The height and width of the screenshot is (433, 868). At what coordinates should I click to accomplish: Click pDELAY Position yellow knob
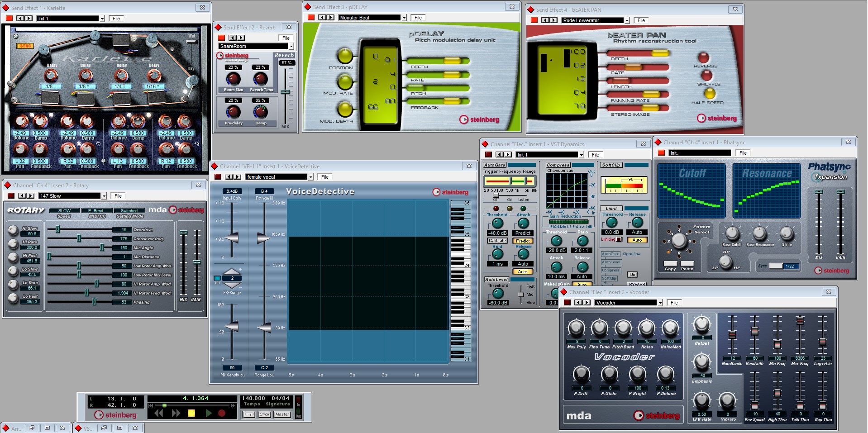tap(345, 56)
